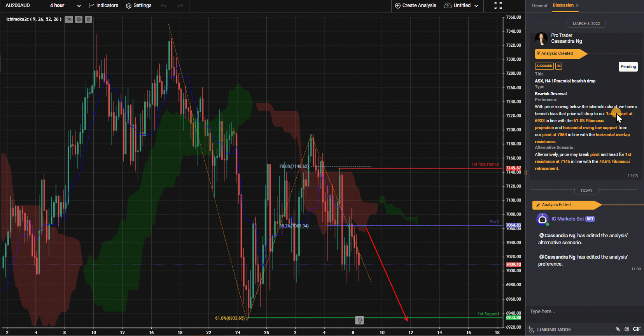644x336 pixels.
Task: Click the 1st Resistance label on chart
Action: [485, 164]
